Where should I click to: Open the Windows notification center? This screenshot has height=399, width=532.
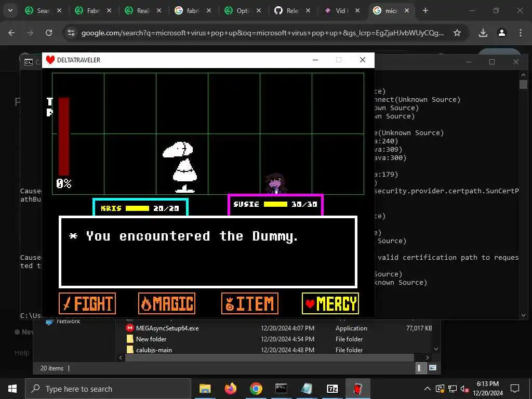coord(515,389)
